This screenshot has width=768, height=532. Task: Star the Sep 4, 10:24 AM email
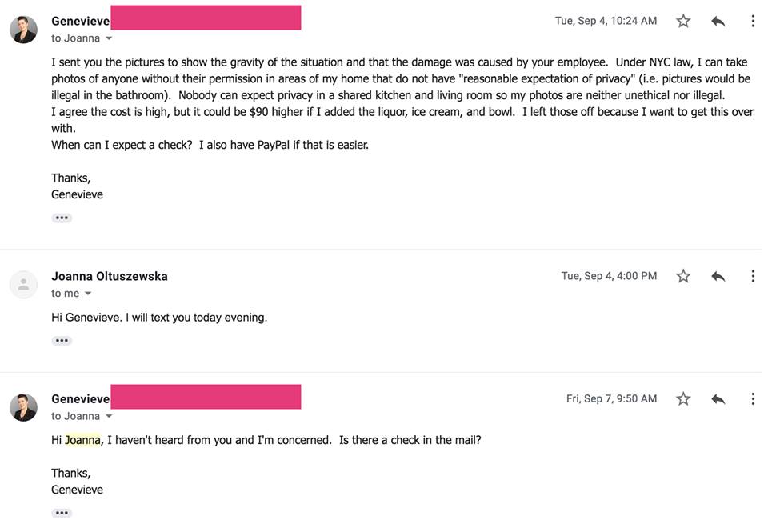pyautogui.click(x=683, y=22)
